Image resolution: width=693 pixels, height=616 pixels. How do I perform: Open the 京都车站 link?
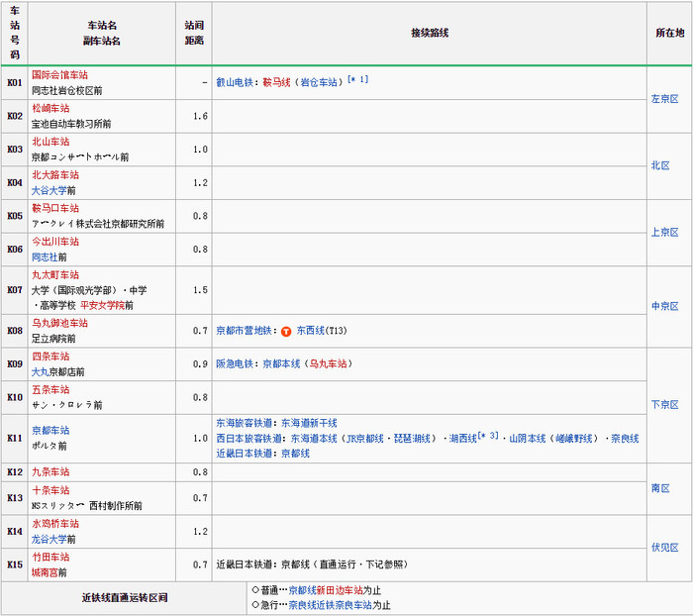point(50,430)
